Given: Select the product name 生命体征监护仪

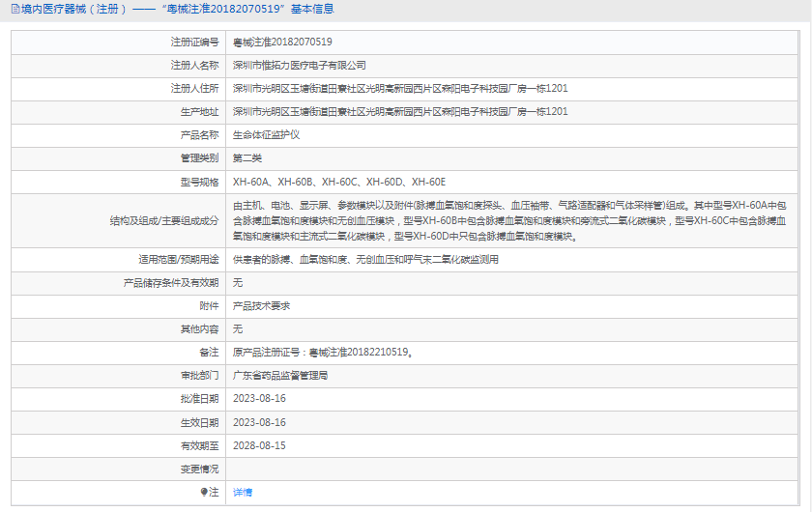Looking at the screenshot, I should coord(266,135).
